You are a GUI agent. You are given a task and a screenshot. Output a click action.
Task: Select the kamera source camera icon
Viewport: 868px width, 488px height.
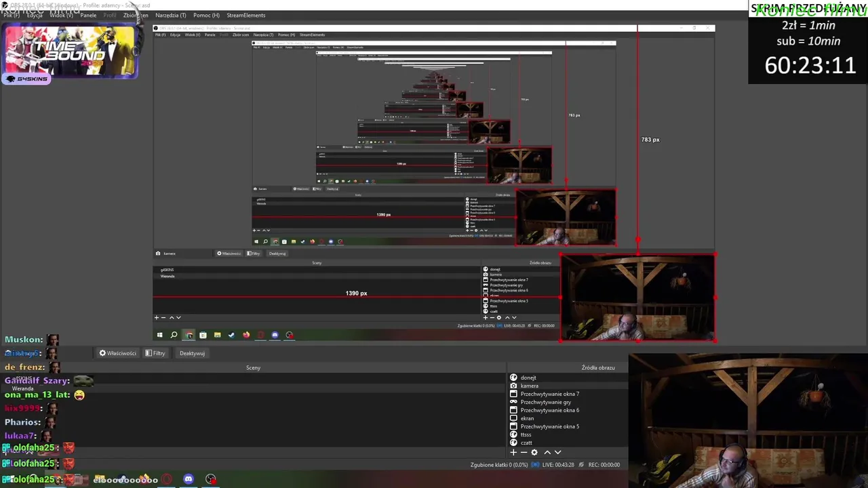(x=513, y=386)
